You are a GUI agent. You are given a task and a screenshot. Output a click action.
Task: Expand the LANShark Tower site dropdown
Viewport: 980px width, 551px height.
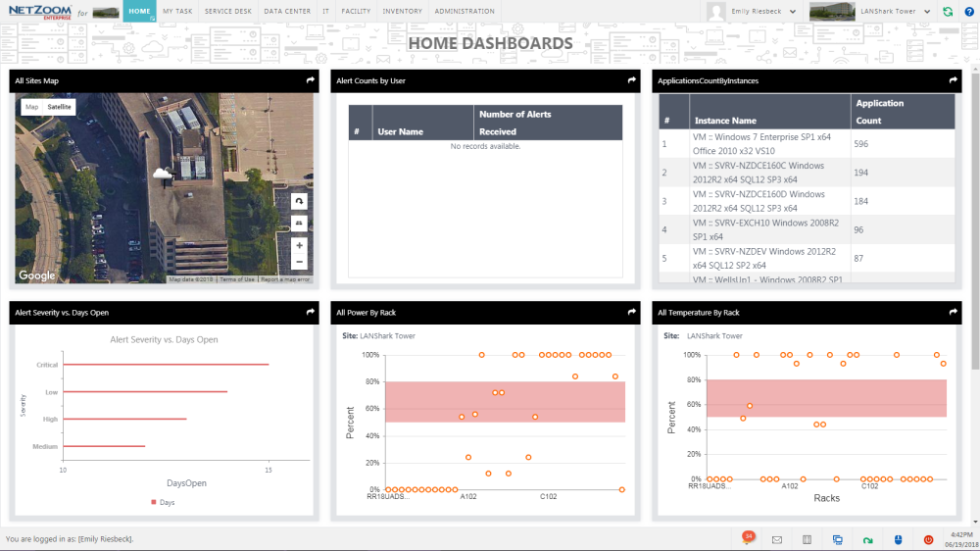tap(927, 12)
